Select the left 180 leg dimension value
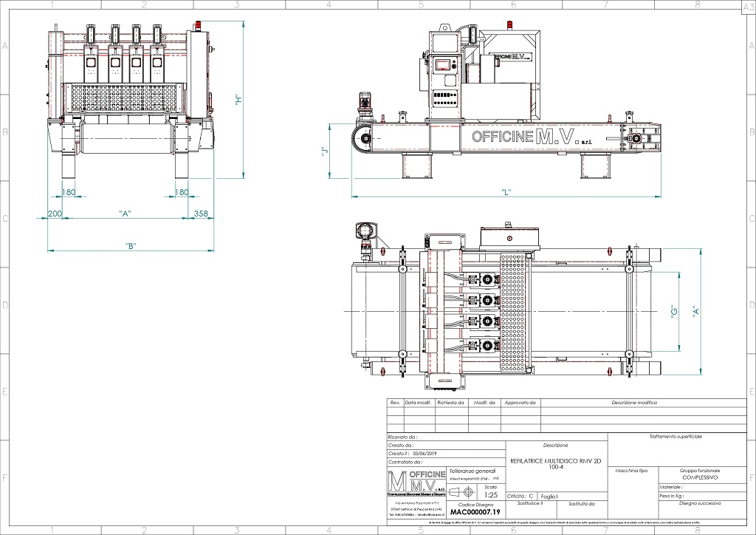756x535 pixels. click(69, 192)
